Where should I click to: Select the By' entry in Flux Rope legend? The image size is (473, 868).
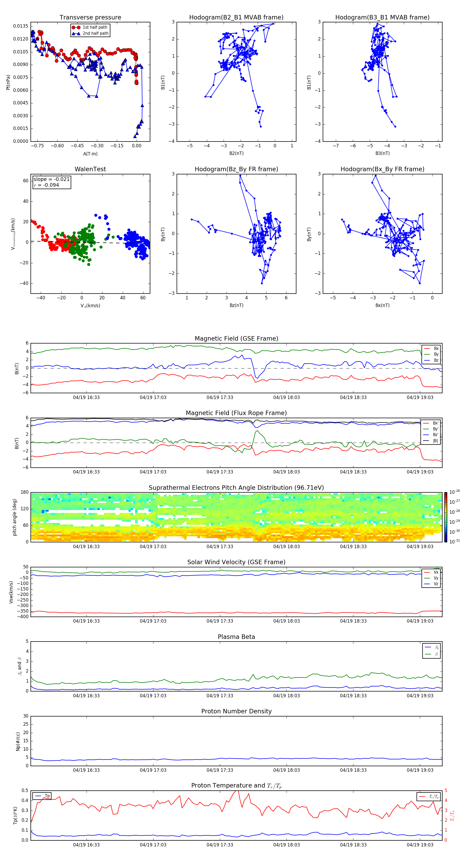tap(431, 429)
